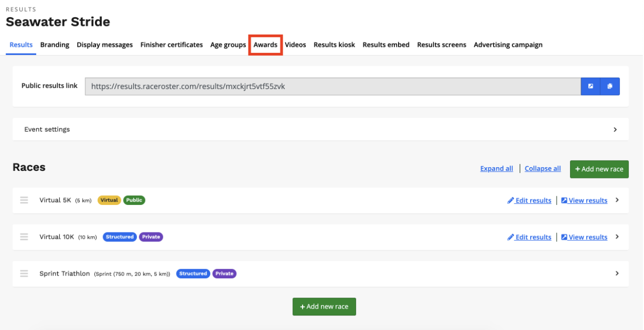644x330 pixels.
Task: Click the Public badge on Virtual 5K
Action: [x=134, y=200]
